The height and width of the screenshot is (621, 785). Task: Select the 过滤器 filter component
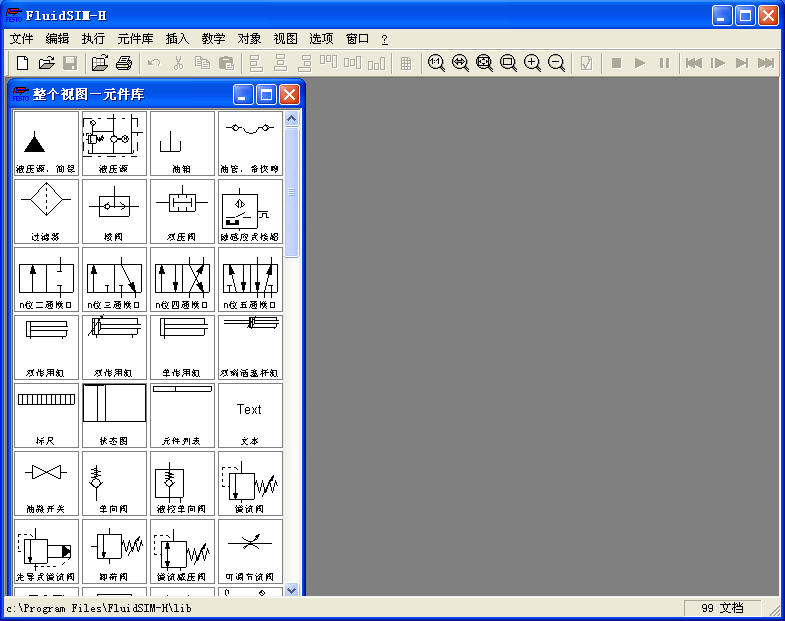[46, 211]
